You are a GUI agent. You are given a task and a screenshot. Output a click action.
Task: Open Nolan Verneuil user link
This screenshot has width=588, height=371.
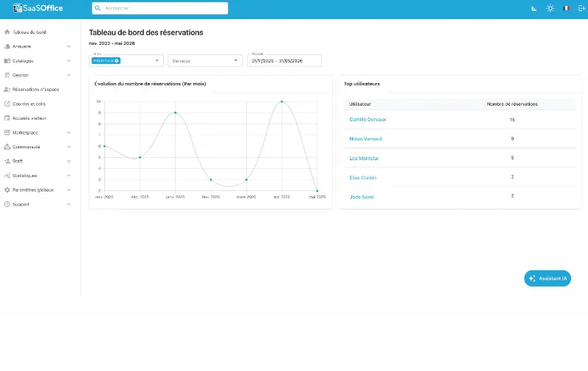click(365, 139)
